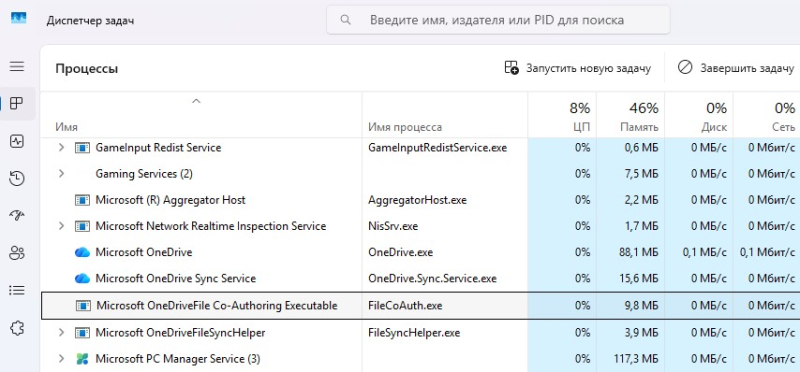Click the OneDrive Sync Service cloud icon
Screen dimensions: 800x372
[82, 279]
